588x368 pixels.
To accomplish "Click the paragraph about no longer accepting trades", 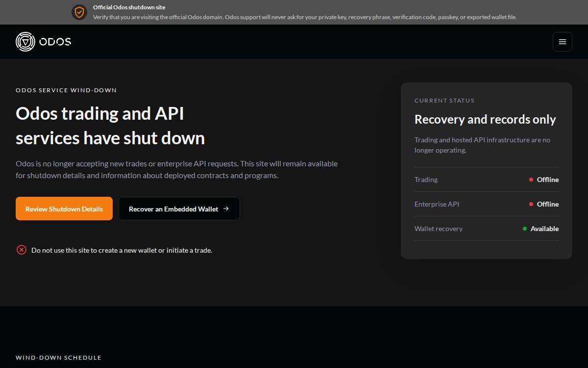I will click(176, 169).
